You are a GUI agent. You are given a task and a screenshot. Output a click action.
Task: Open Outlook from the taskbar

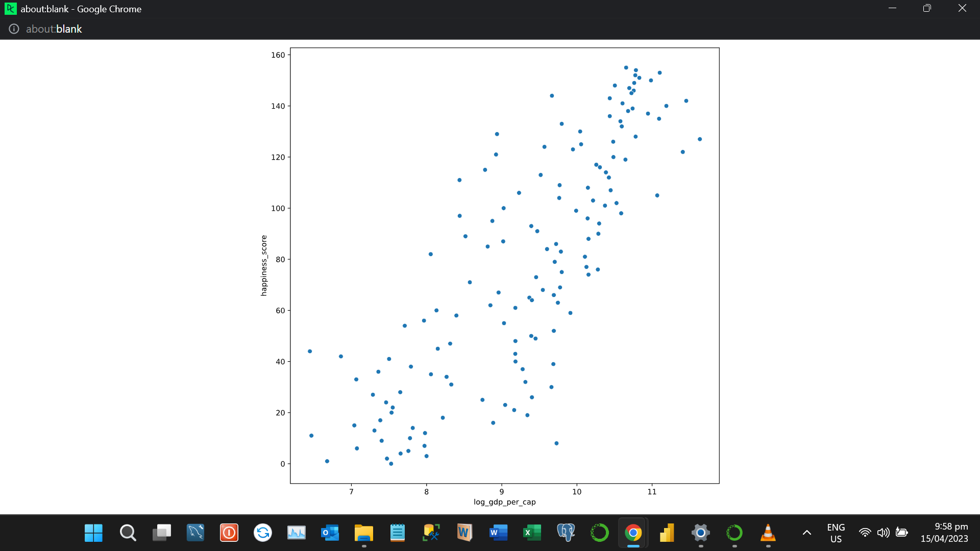point(330,533)
